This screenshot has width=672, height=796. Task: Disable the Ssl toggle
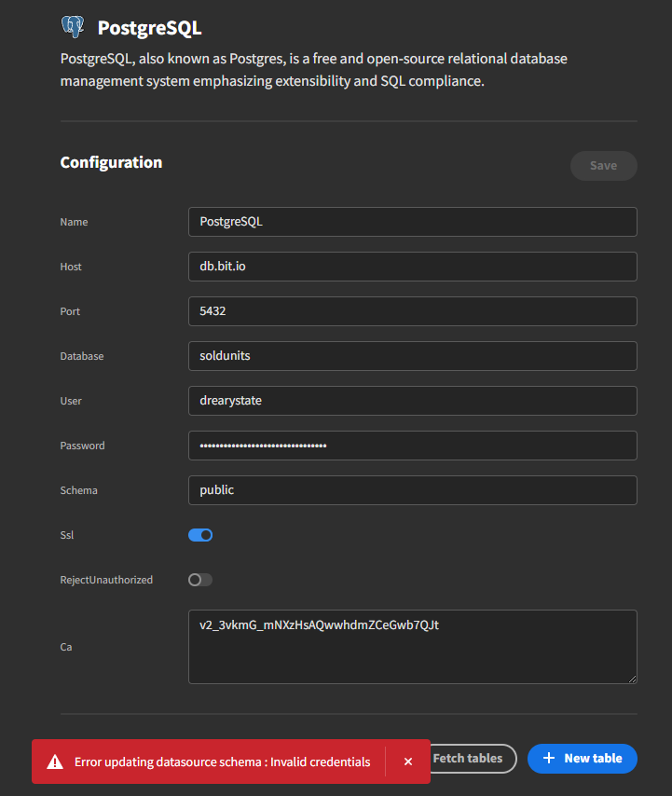coord(199,534)
